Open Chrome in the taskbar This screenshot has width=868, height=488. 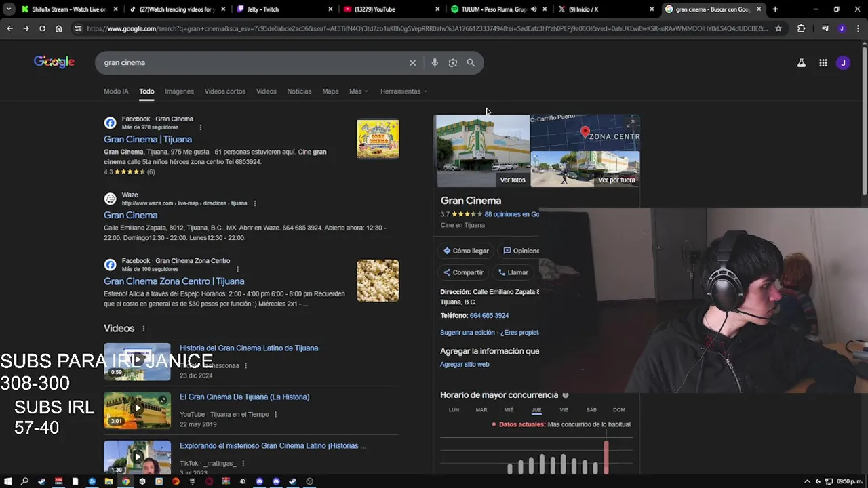click(x=125, y=481)
